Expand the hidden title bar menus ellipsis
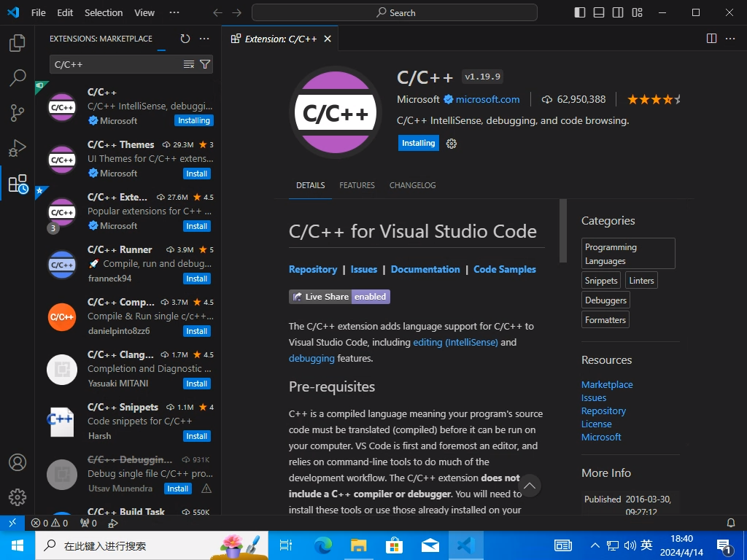 pyautogui.click(x=174, y=12)
